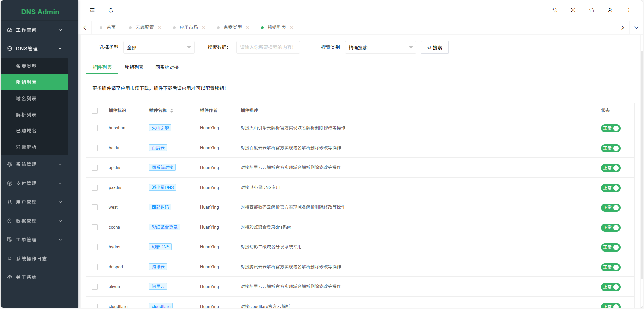Click the refresh icon in the top bar
Viewport: 644px width, 309px height.
(x=111, y=10)
